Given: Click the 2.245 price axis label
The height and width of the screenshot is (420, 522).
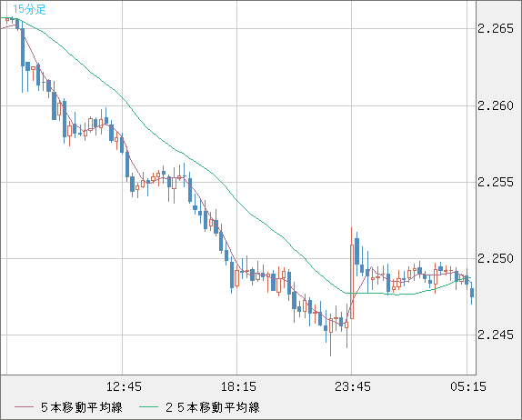Looking at the screenshot, I should 496,335.
